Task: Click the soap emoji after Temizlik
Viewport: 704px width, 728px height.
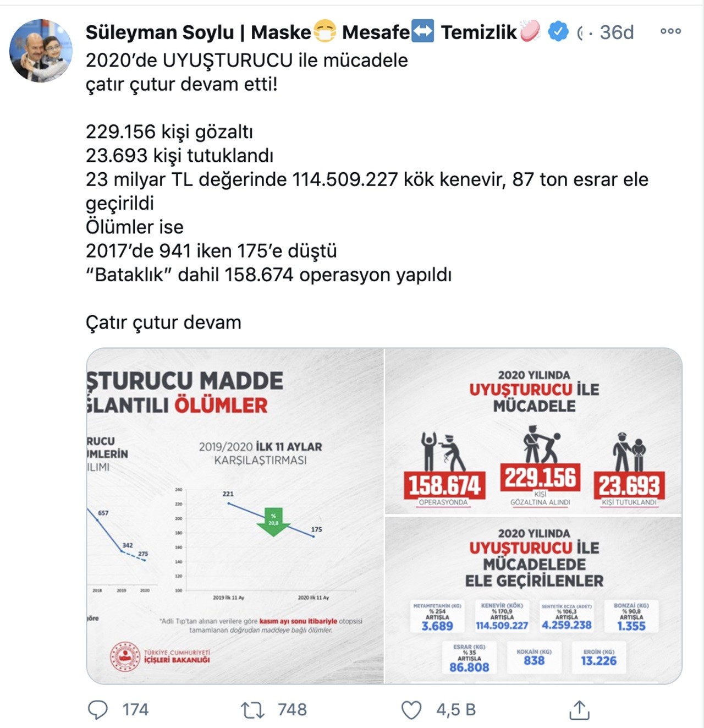Action: pos(530,31)
